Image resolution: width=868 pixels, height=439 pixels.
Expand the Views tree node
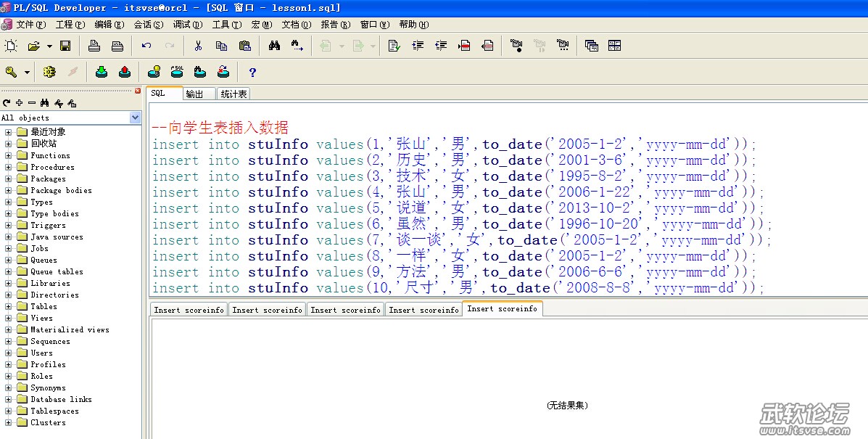point(8,319)
